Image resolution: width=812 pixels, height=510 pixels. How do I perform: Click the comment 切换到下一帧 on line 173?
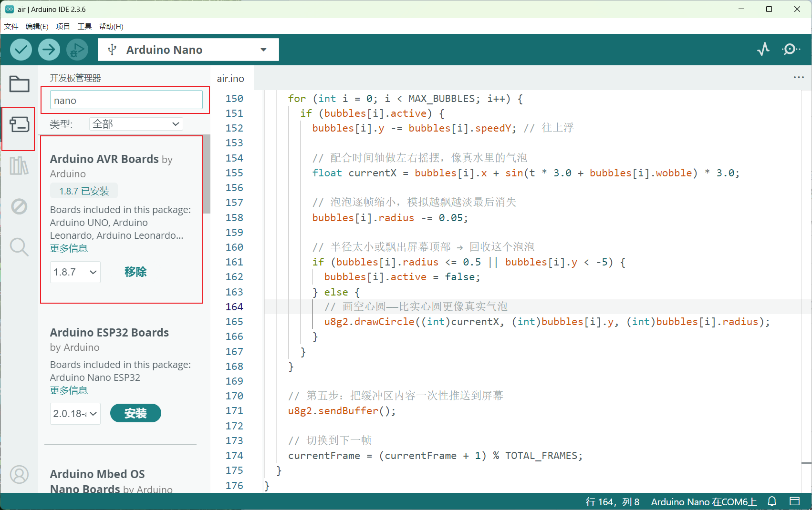click(330, 440)
